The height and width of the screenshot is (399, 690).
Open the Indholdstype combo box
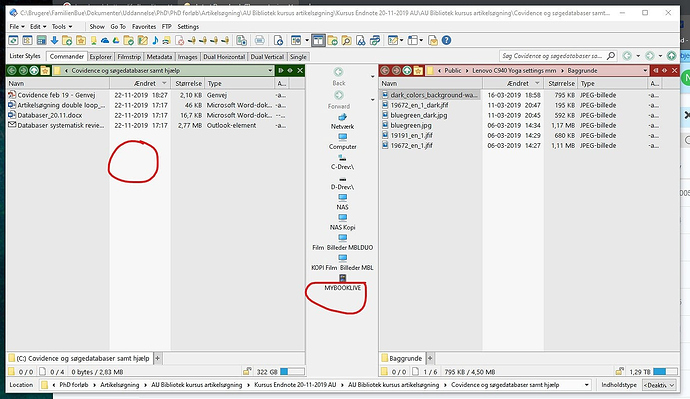click(x=659, y=385)
